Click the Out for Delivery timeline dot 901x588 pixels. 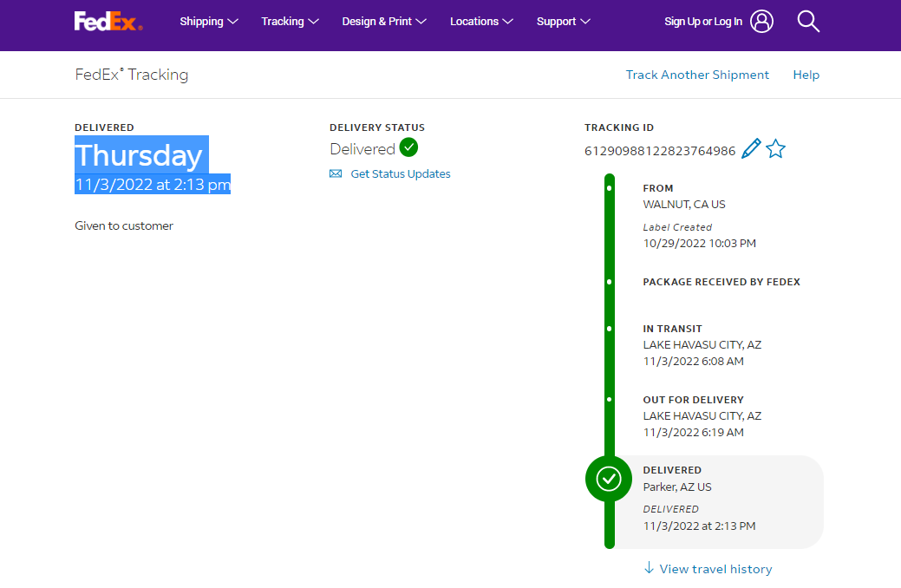click(x=610, y=400)
